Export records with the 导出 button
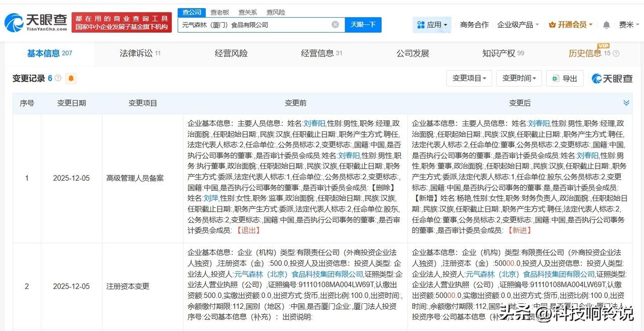644x331 pixels. coord(565,78)
